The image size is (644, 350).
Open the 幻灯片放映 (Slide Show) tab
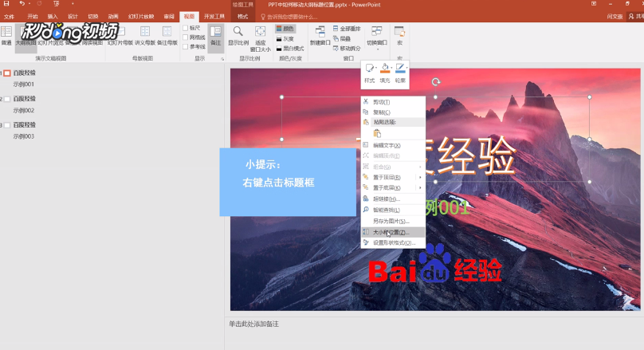coord(141,17)
